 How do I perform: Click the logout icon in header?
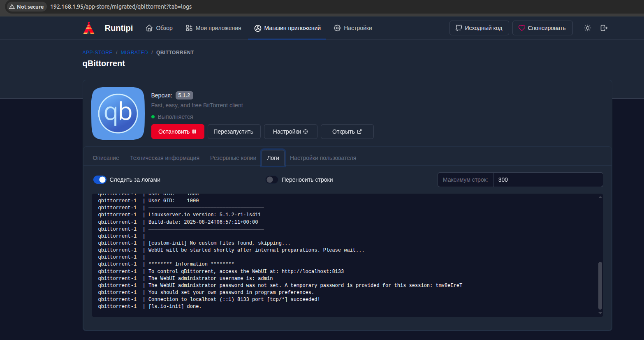(604, 28)
